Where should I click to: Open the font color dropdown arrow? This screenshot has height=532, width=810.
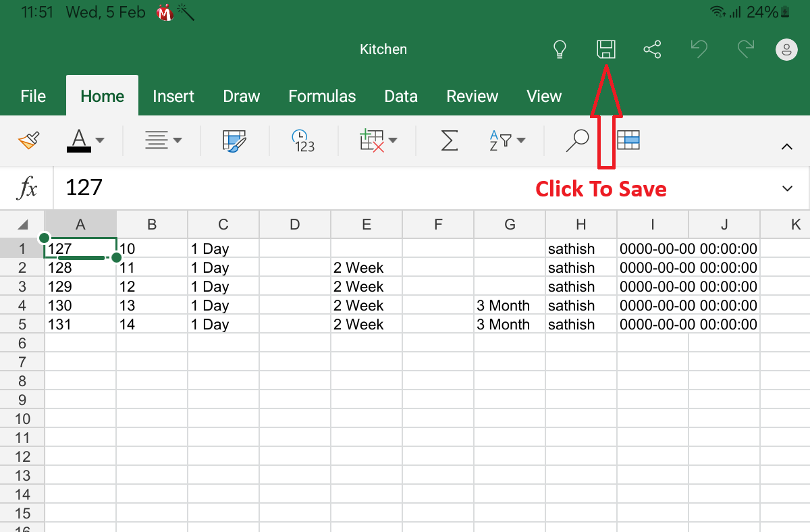click(x=100, y=140)
